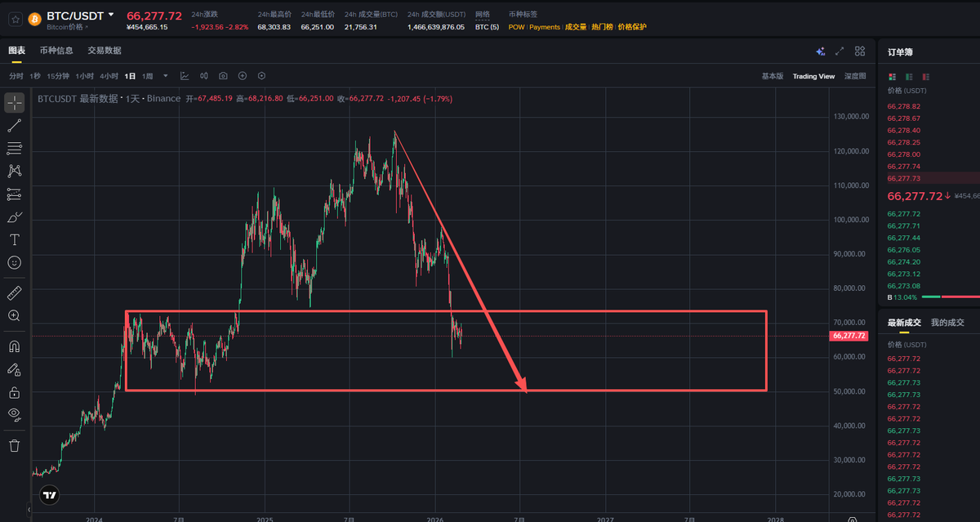
Task: Select the 1小时 interval
Action: [x=85, y=76]
